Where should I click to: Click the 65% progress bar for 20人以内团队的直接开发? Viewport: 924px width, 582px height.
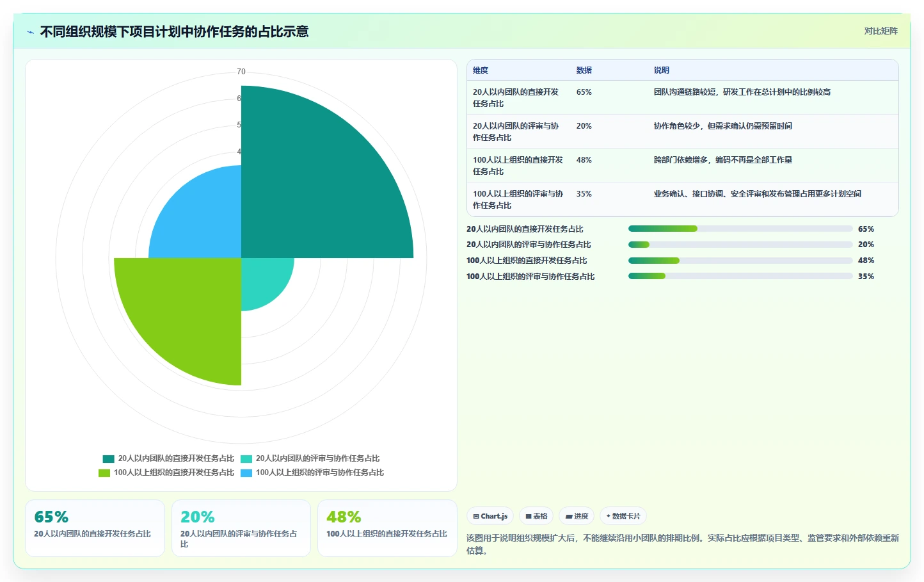pos(740,229)
